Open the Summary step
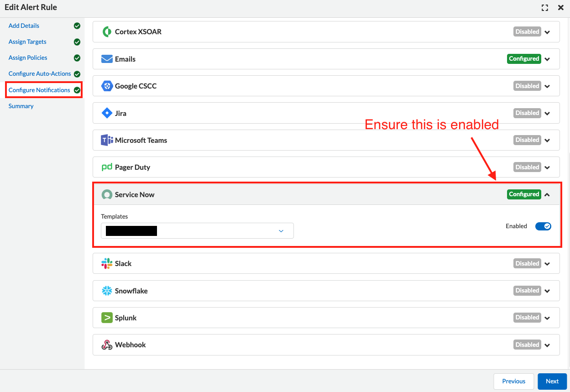Image resolution: width=570 pixels, height=392 pixels. click(x=21, y=106)
